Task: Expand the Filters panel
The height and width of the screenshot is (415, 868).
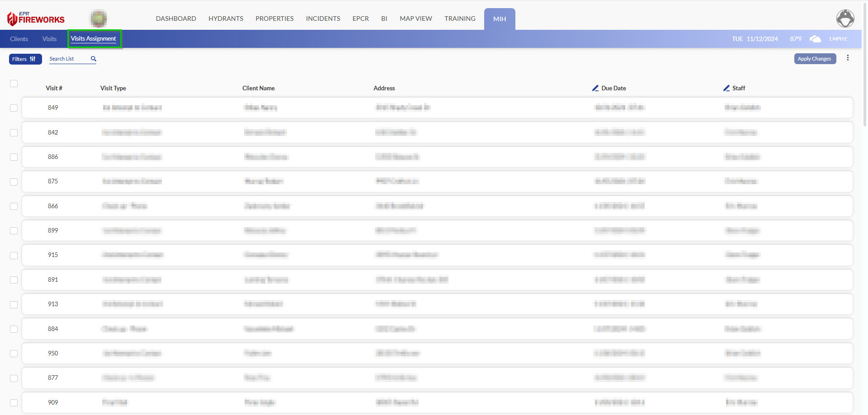Action: point(25,59)
